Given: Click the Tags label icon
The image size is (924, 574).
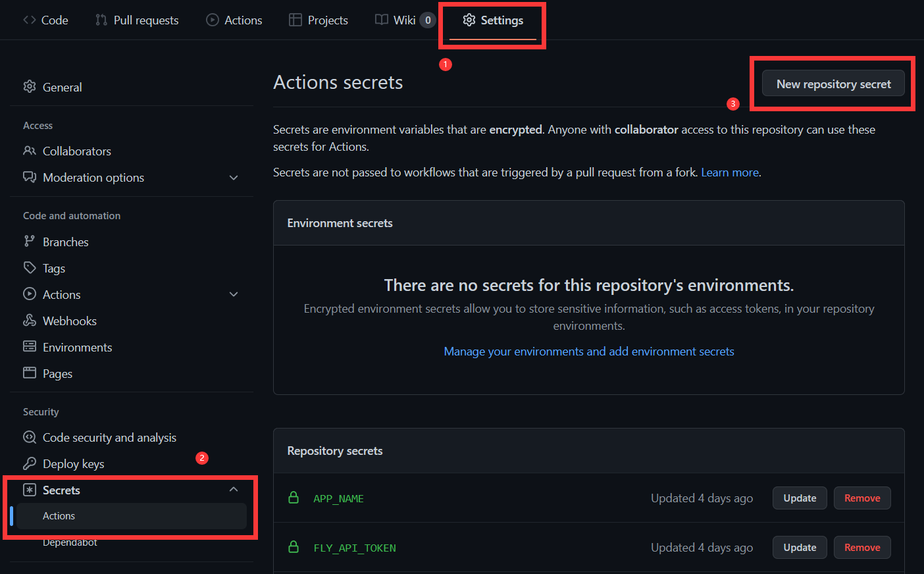Looking at the screenshot, I should (30, 268).
